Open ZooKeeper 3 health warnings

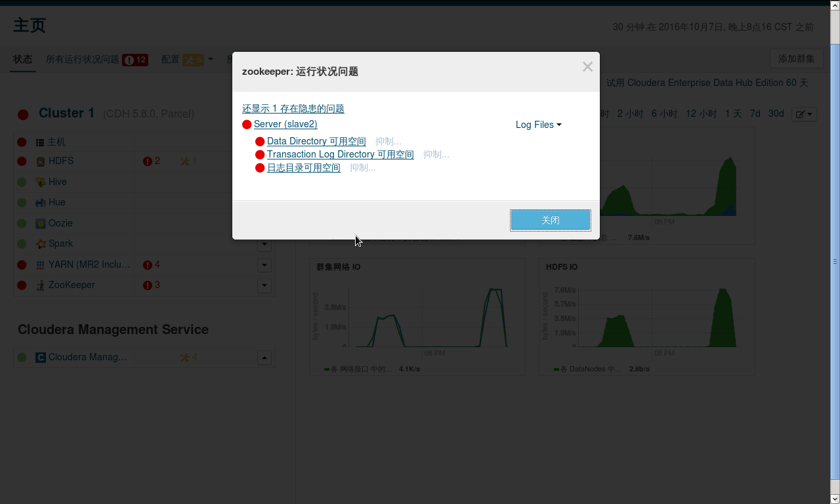click(x=152, y=285)
